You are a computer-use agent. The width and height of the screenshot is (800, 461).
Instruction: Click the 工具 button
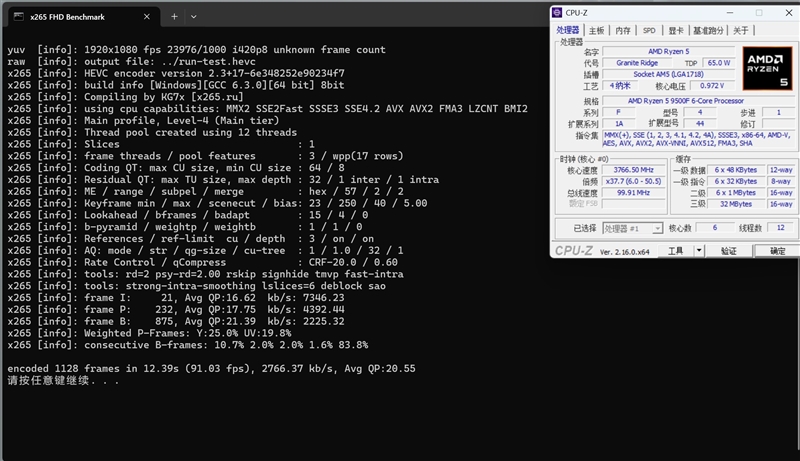677,251
